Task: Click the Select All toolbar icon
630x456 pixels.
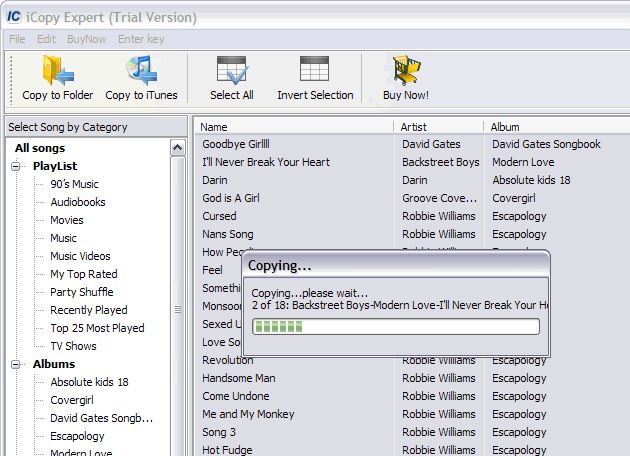Action: tap(232, 71)
